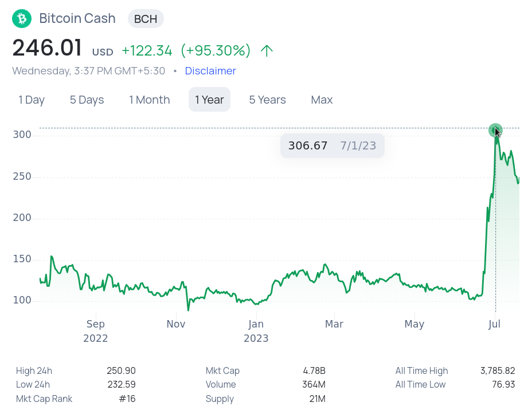Click the #16 rank value
This screenshot has height=418, width=532.
point(127,399)
